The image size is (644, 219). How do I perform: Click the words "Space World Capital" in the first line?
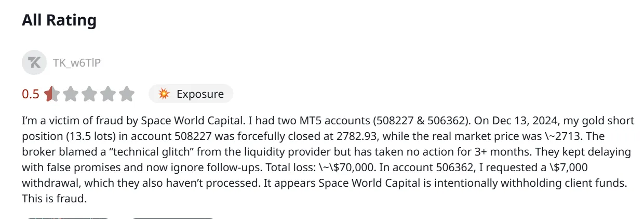click(x=192, y=121)
